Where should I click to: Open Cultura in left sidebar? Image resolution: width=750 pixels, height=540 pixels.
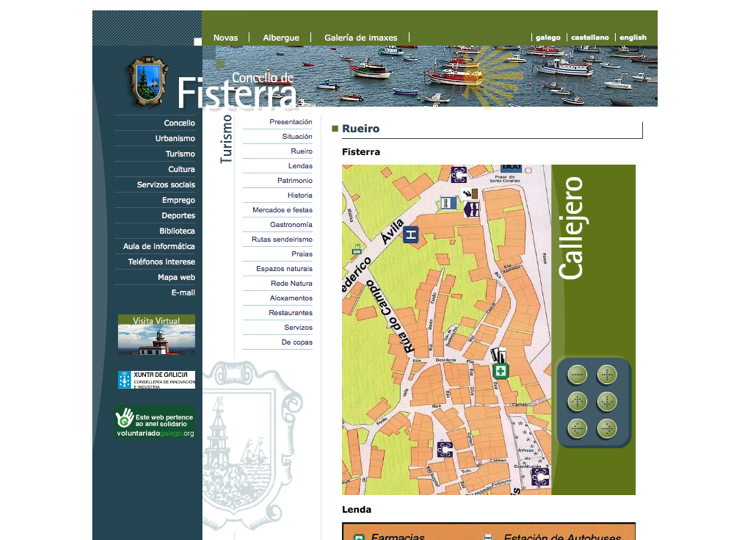click(x=181, y=169)
